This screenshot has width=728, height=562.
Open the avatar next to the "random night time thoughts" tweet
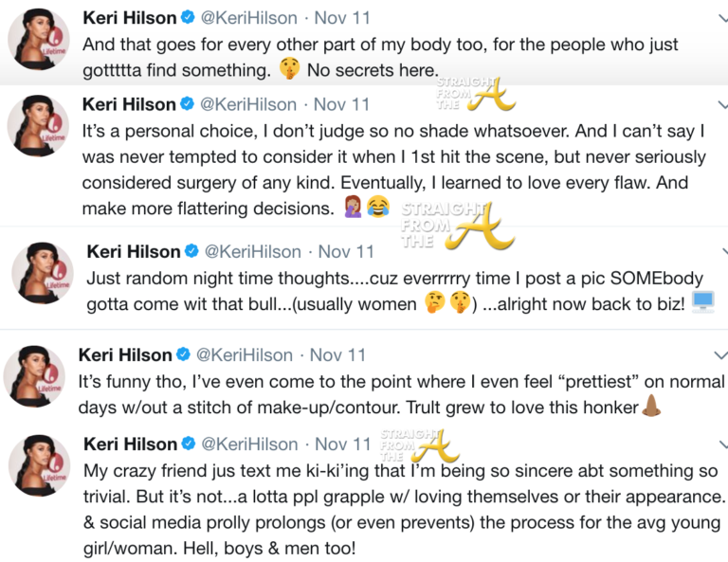42,275
